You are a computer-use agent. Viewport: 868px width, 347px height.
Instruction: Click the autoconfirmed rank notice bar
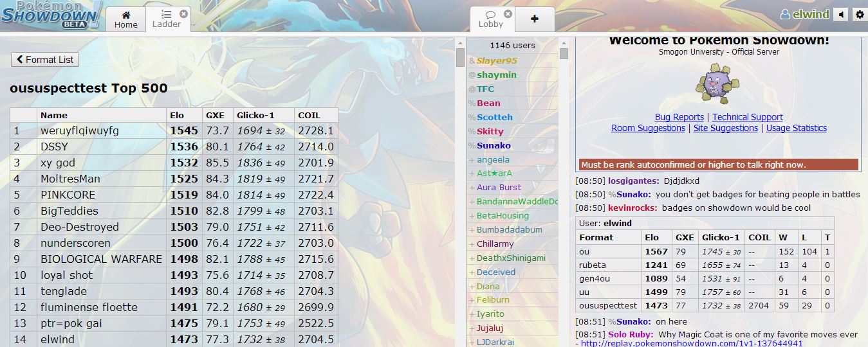(x=719, y=165)
